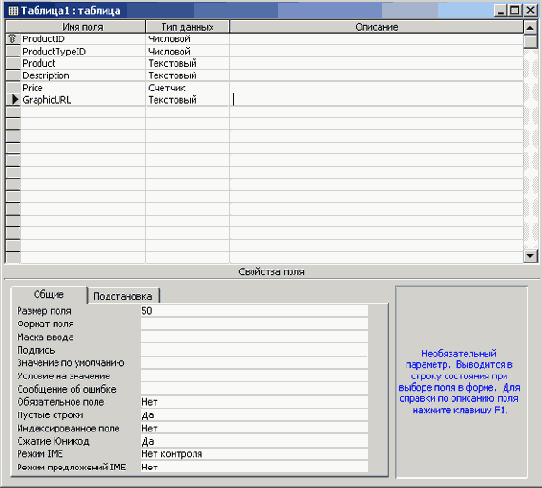Click the current-row arrow beside GraphicURL
The image size is (542, 488).
[x=15, y=100]
